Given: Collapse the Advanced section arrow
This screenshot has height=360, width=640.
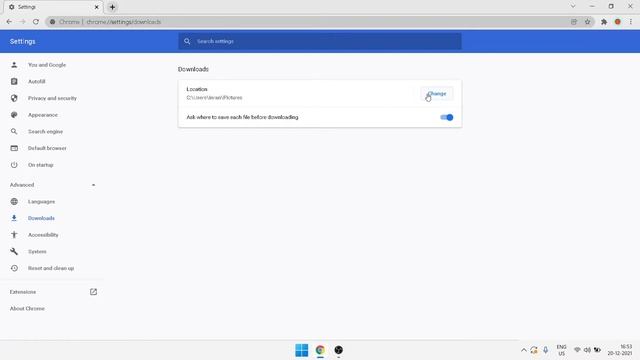Looking at the screenshot, I should [x=93, y=185].
